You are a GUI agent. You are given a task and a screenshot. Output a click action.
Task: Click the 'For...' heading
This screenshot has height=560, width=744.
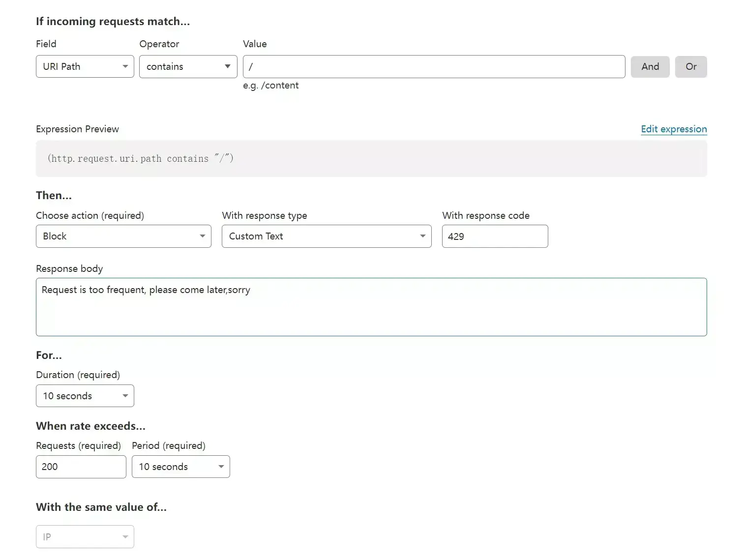coord(49,355)
